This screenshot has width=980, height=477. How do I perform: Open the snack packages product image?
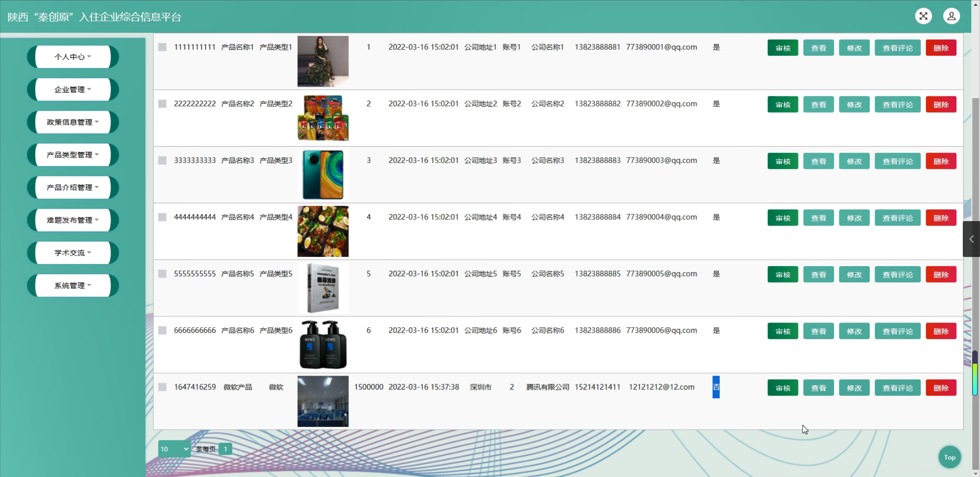click(x=323, y=118)
